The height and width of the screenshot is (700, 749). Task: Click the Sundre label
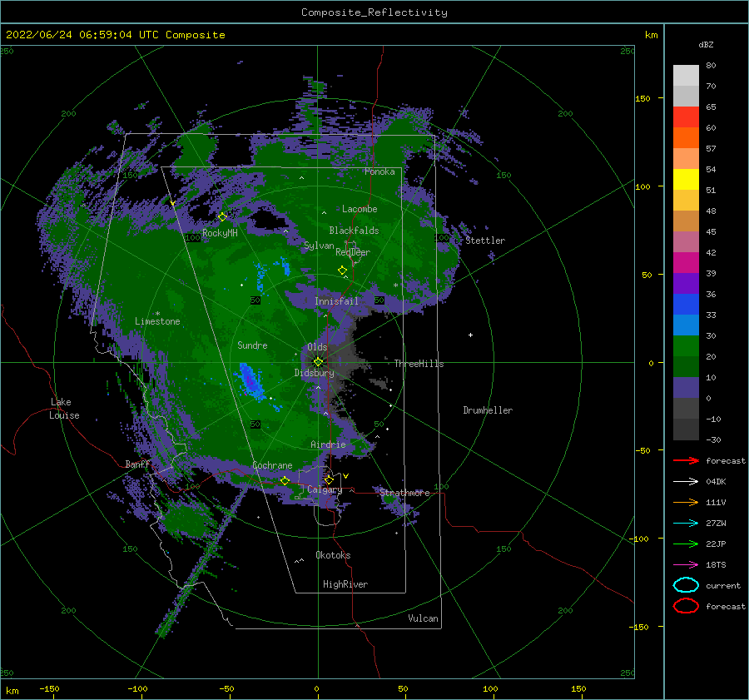252,345
